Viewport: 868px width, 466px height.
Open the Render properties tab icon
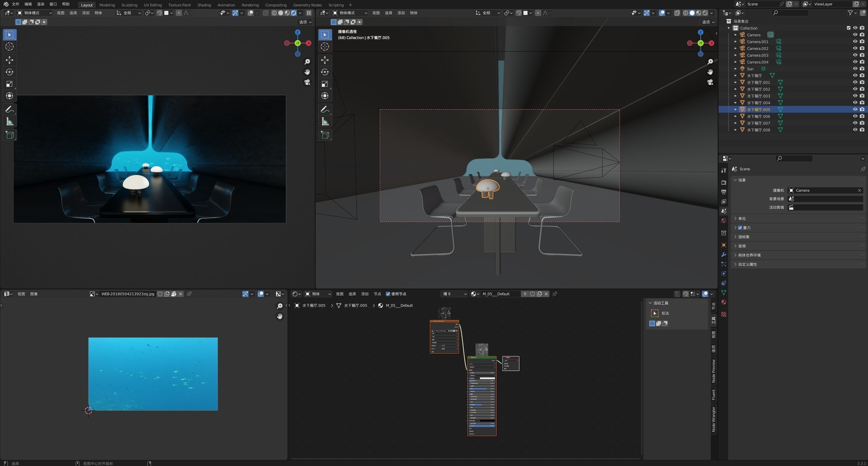point(723,182)
